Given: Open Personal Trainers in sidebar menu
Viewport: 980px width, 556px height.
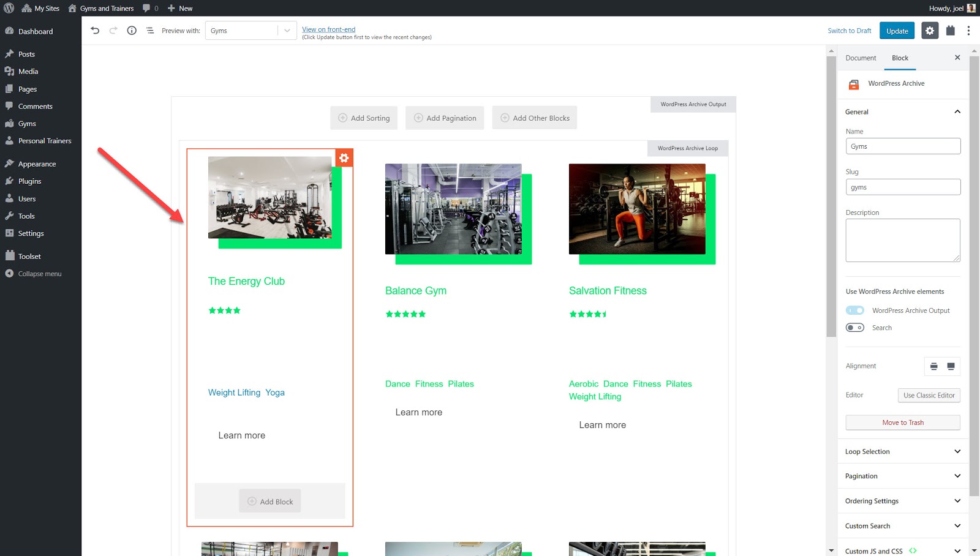Looking at the screenshot, I should [45, 141].
